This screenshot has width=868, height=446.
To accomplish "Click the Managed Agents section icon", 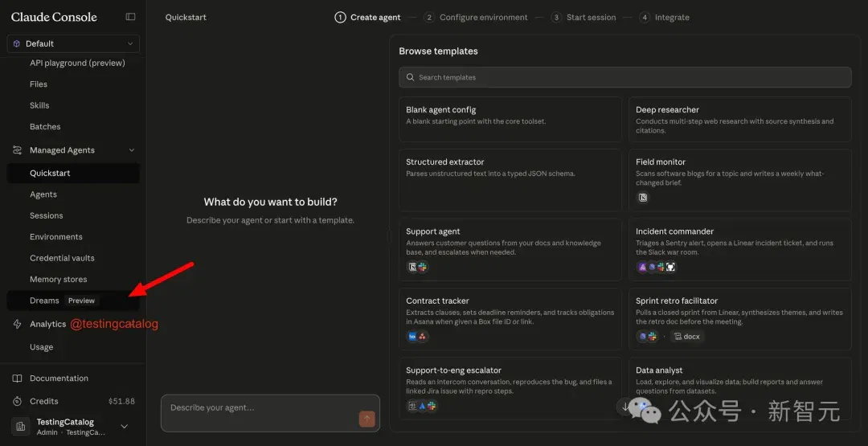I will pyautogui.click(x=18, y=150).
